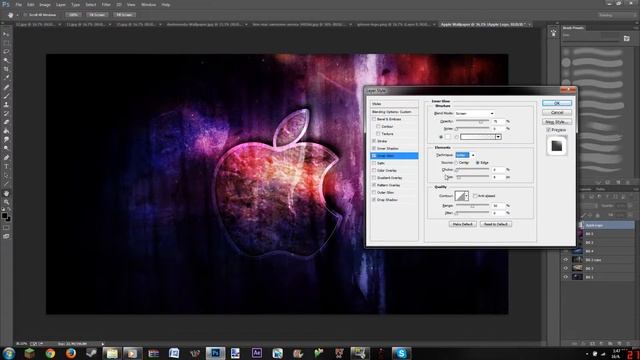The width and height of the screenshot is (640, 360).
Task: Select the Healing Brush tool
Action: click(x=6, y=87)
